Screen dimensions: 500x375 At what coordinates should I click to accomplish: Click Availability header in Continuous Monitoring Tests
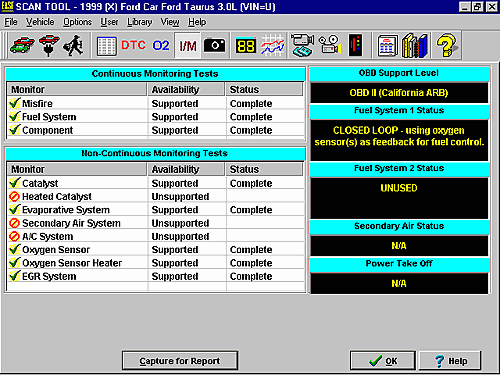click(x=186, y=89)
